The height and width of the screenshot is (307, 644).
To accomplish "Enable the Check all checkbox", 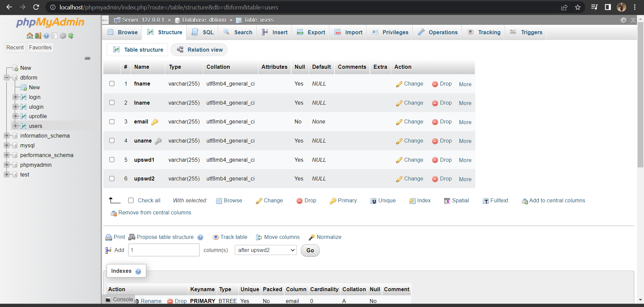I will click(131, 200).
